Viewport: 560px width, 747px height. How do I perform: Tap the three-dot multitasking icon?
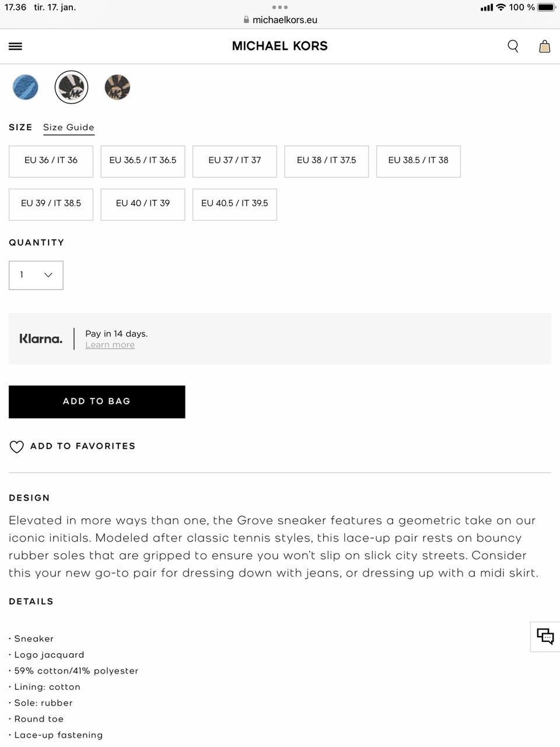(x=280, y=8)
